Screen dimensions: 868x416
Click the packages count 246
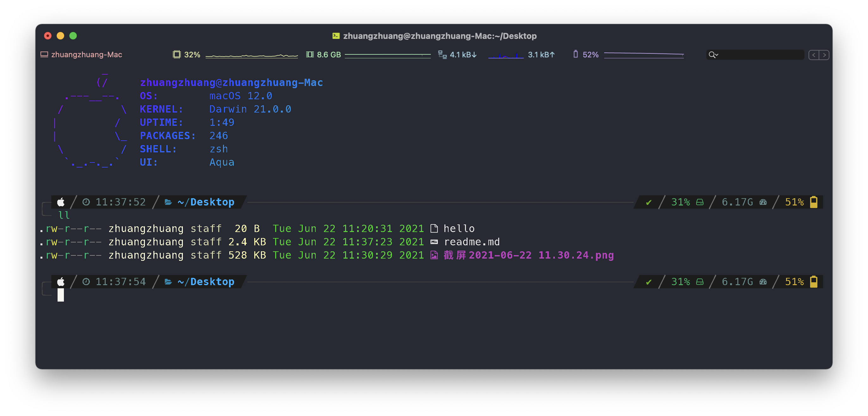point(219,136)
